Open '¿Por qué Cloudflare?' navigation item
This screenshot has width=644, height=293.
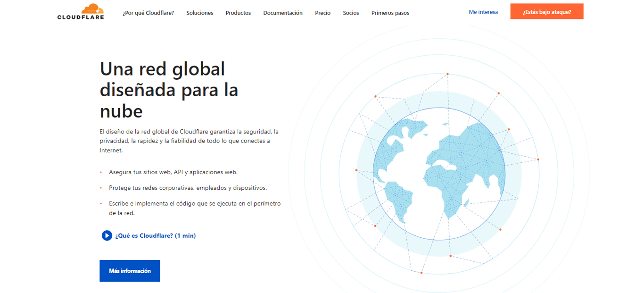point(149,13)
